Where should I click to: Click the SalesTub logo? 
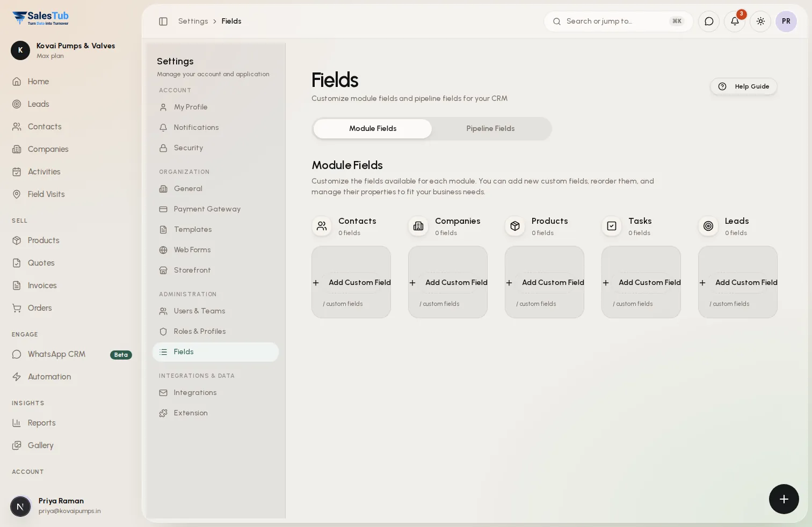click(x=41, y=18)
